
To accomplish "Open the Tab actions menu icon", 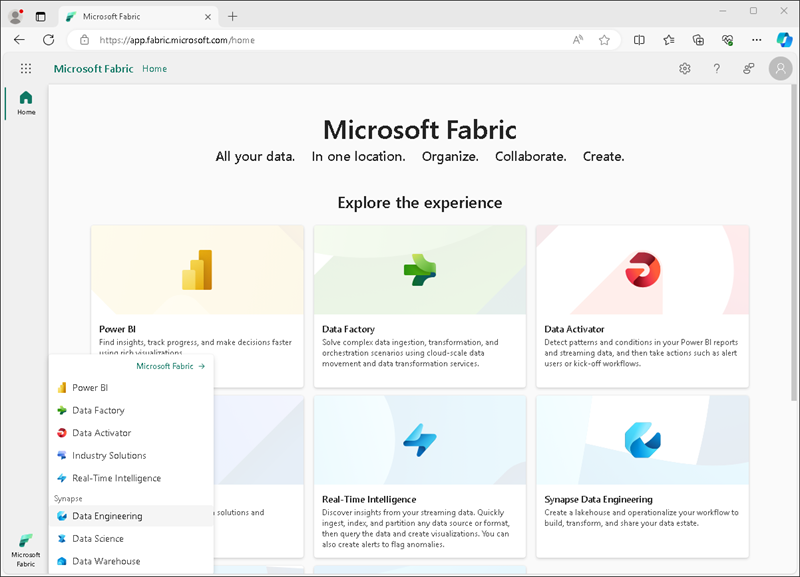I will pyautogui.click(x=40, y=17).
